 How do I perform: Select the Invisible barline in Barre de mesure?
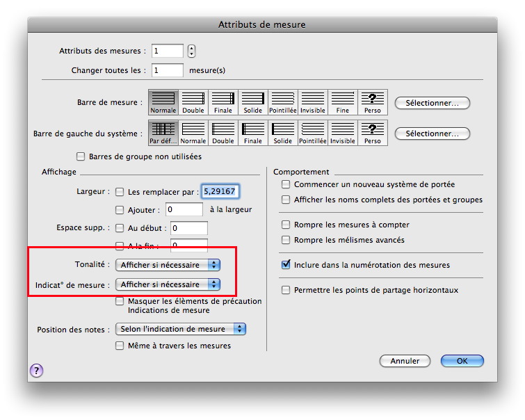click(x=313, y=102)
